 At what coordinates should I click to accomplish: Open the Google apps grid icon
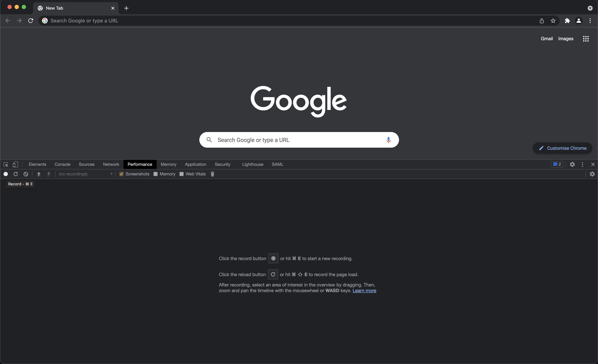click(x=586, y=39)
